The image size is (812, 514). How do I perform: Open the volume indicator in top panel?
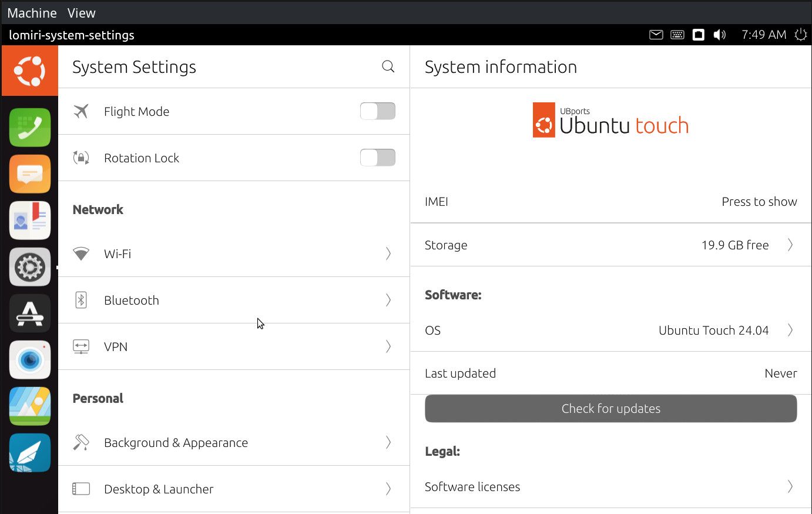[x=719, y=35]
